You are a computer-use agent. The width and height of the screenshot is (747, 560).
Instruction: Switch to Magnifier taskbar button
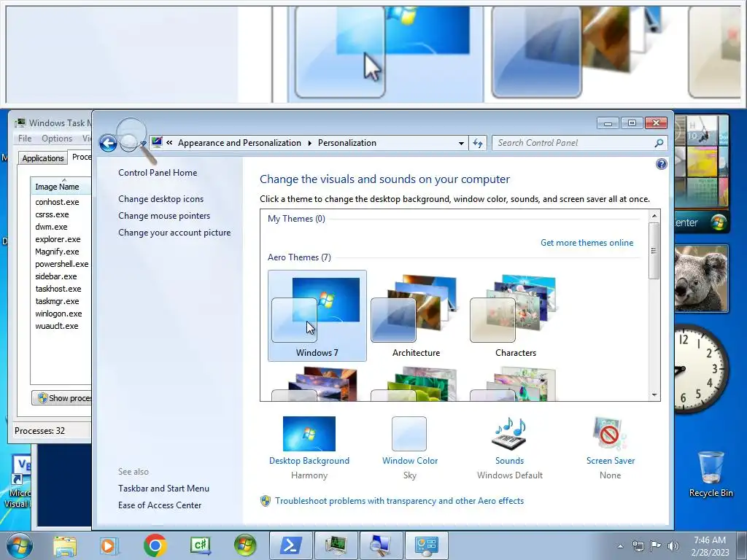(381, 545)
